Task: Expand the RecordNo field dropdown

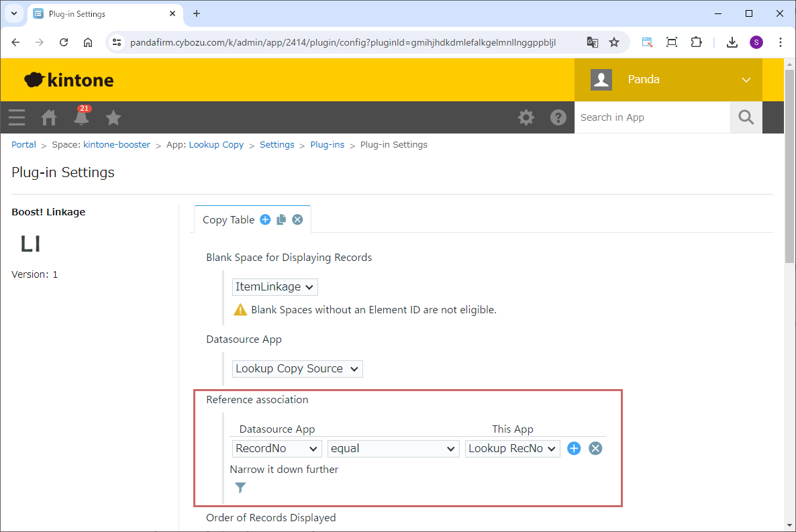Action: pyautogui.click(x=277, y=448)
